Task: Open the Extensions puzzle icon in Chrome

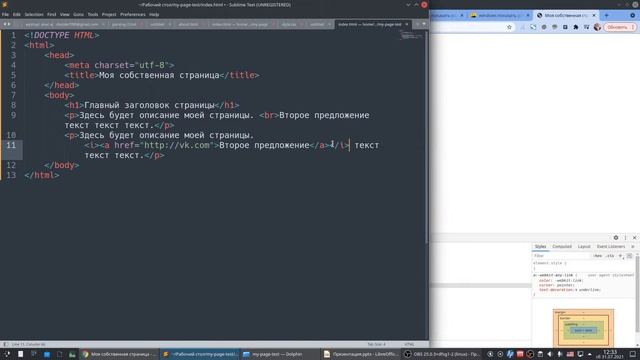Action: point(576,27)
